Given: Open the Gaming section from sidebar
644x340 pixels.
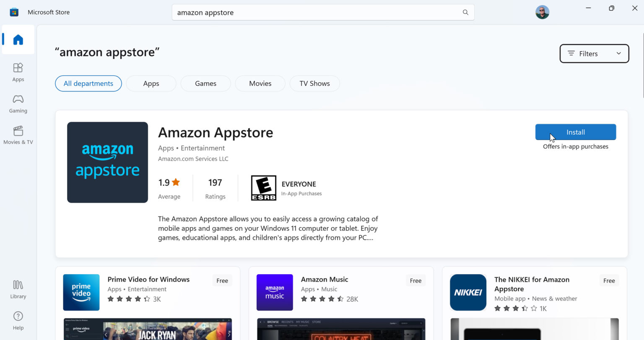Looking at the screenshot, I should pyautogui.click(x=18, y=103).
